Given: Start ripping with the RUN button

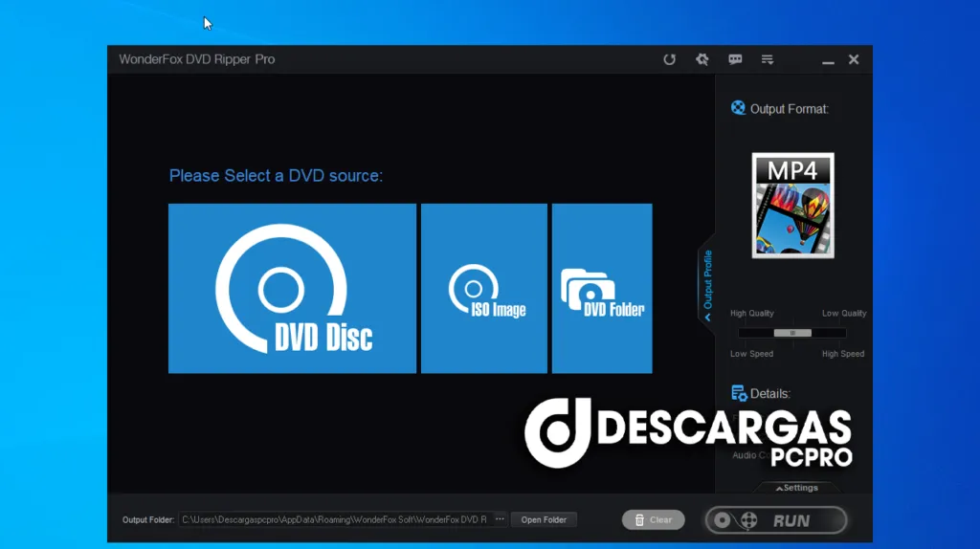Looking at the screenshot, I should [x=776, y=520].
